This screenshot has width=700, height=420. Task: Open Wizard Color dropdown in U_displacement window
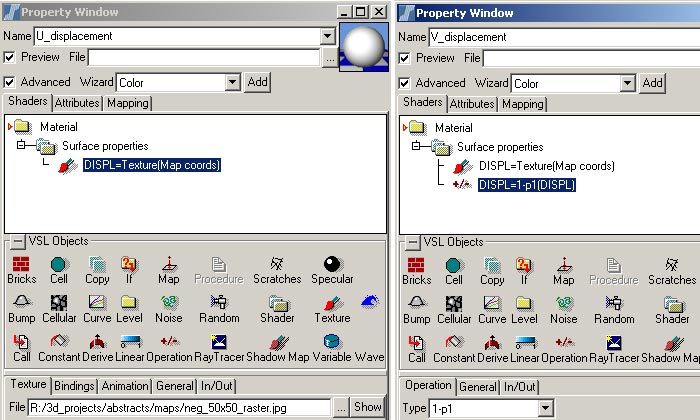pyautogui.click(x=232, y=82)
